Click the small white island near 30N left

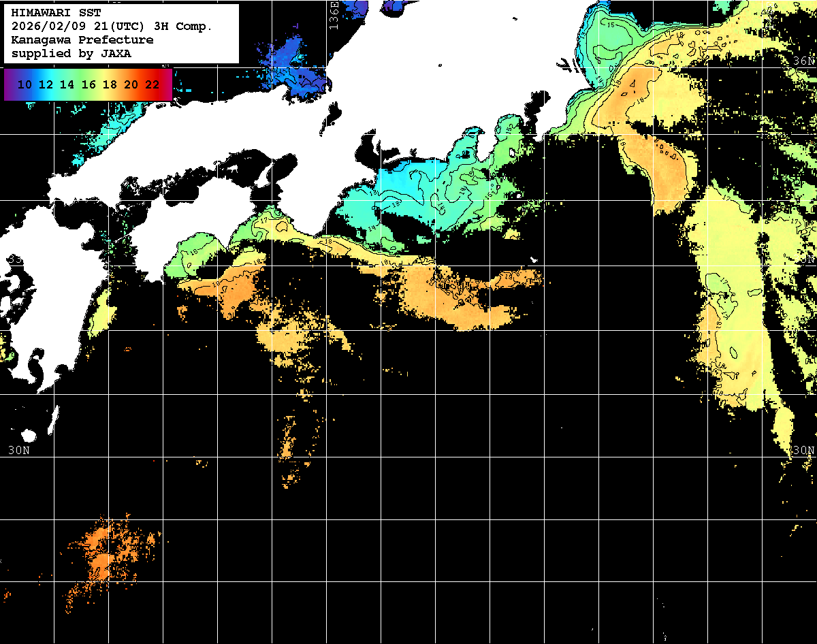(x=28, y=435)
